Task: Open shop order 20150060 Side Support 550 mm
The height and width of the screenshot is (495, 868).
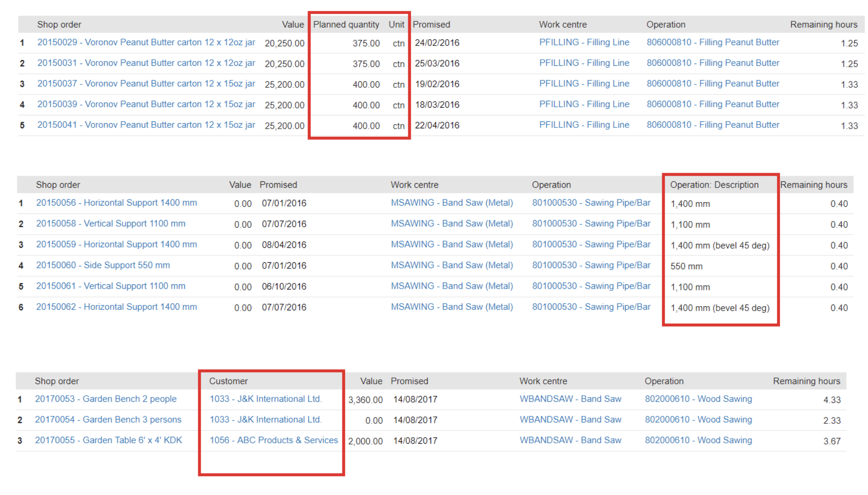Action: [x=103, y=265]
